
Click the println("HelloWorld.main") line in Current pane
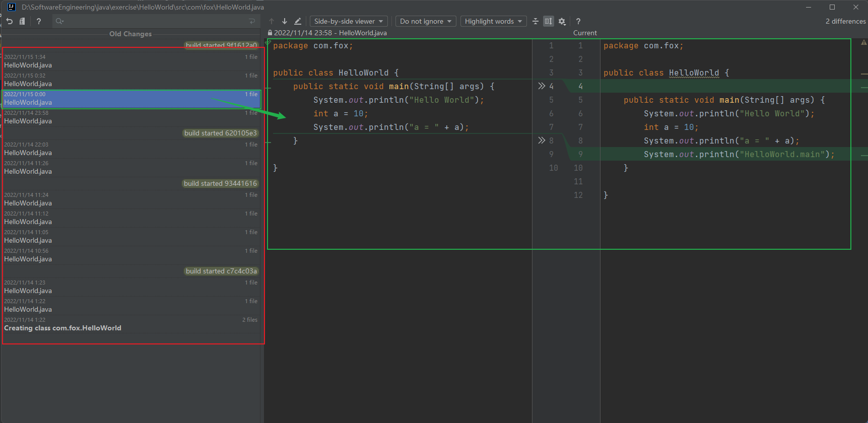pyautogui.click(x=739, y=154)
